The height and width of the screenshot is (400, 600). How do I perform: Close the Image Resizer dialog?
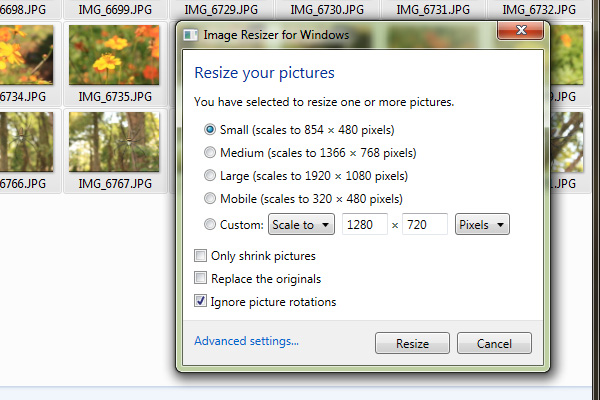[520, 30]
